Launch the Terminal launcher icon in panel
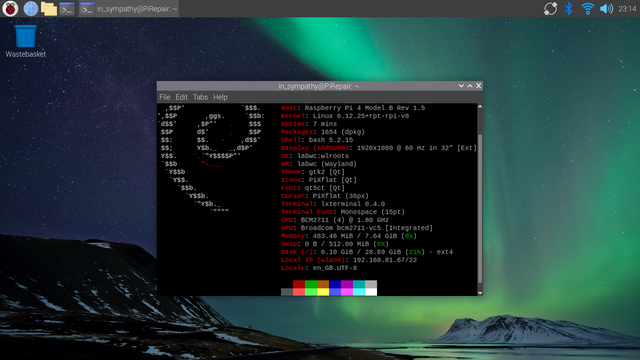 pos(67,9)
